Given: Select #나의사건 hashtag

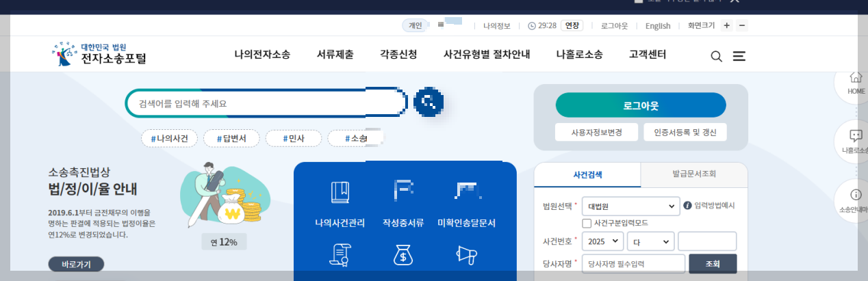Looking at the screenshot, I should pyautogui.click(x=170, y=139).
